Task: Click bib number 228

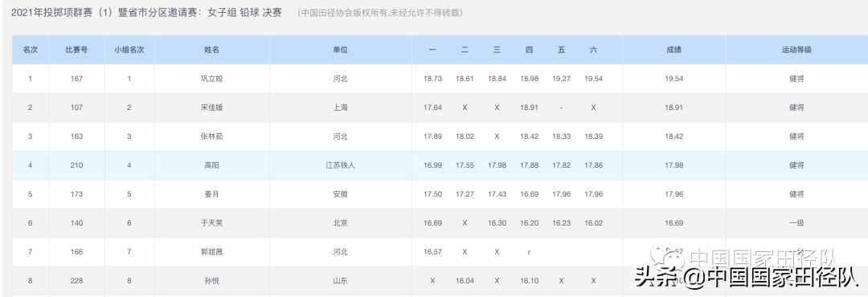Action: point(76,280)
